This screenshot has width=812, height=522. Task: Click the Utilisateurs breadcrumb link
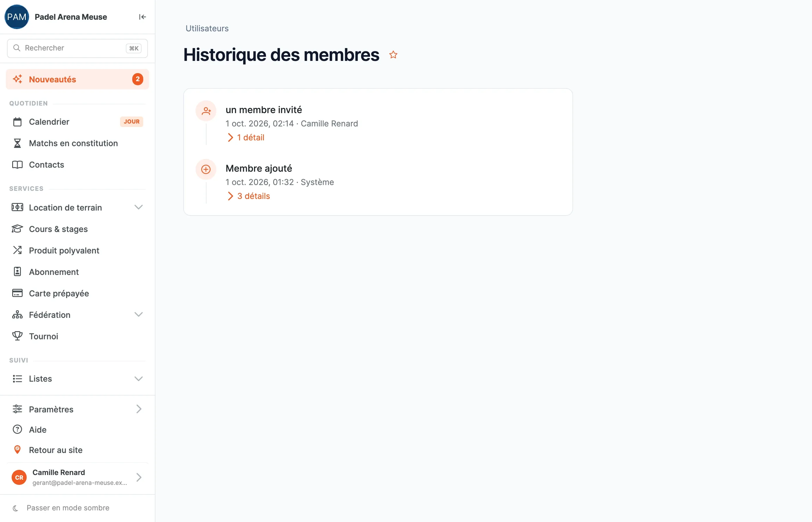[x=207, y=28]
